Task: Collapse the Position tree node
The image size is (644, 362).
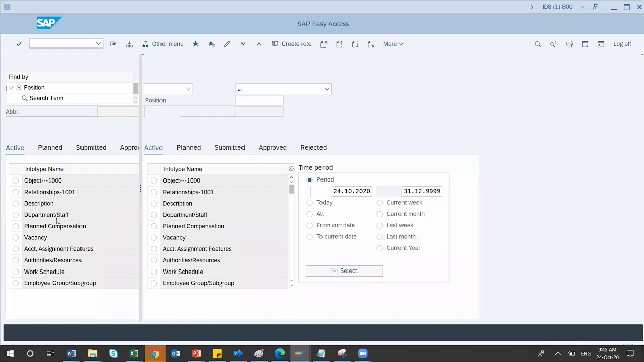Action: 11,87
